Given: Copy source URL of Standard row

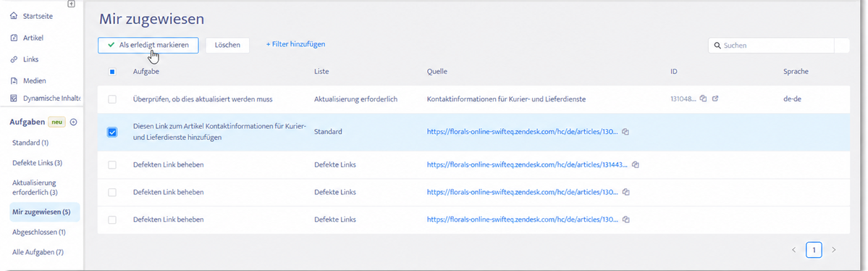Looking at the screenshot, I should point(625,132).
